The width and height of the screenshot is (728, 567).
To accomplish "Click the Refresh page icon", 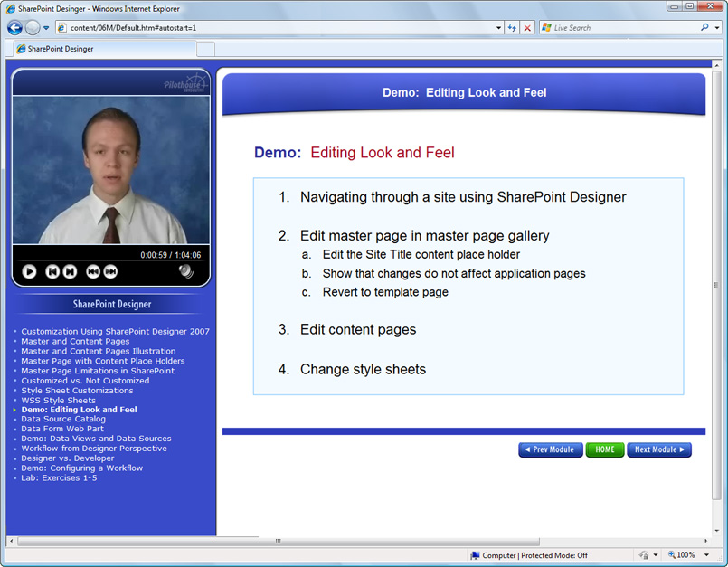I will 512,28.
